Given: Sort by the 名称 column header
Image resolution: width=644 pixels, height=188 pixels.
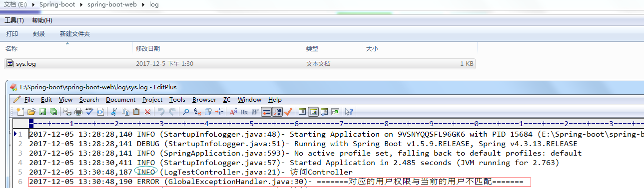Looking at the screenshot, I should (x=67, y=49).
